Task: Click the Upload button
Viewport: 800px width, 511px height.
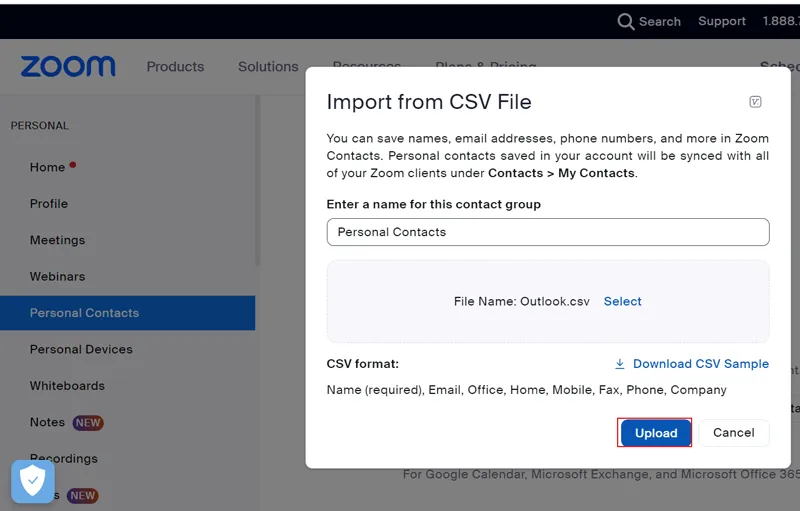Action: pos(656,433)
